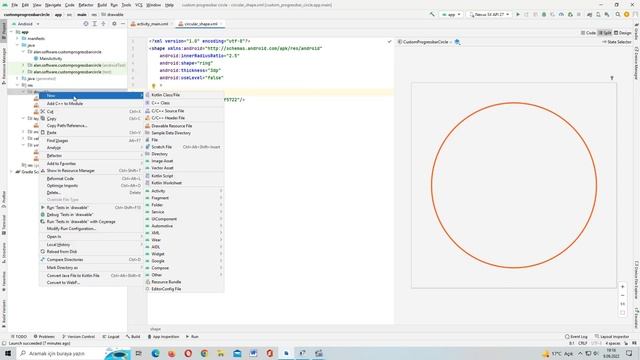
Task: Click the Sync Project with Gradle icon
Action: coord(589,14)
